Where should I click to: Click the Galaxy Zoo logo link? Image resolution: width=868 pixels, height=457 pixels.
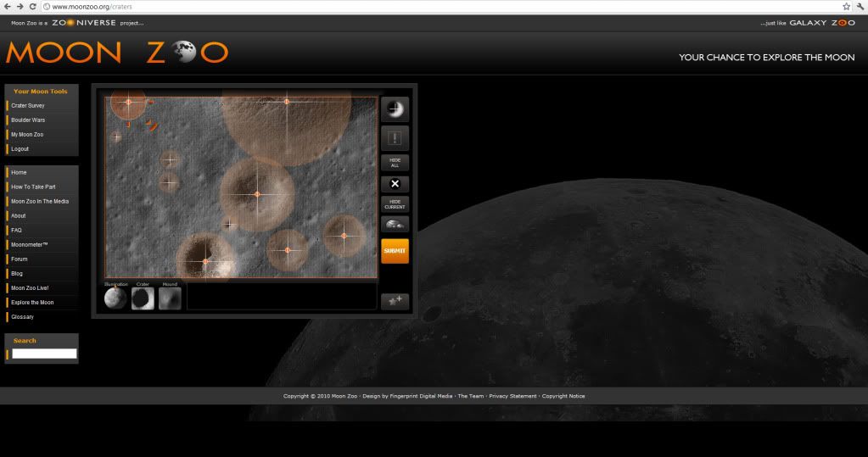click(822, 23)
